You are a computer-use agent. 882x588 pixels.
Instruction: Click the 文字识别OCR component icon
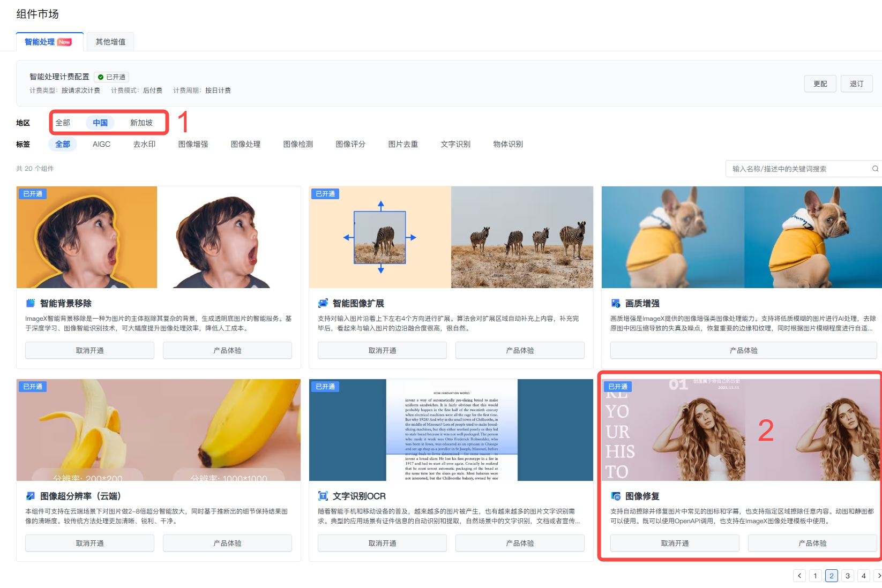(x=323, y=496)
